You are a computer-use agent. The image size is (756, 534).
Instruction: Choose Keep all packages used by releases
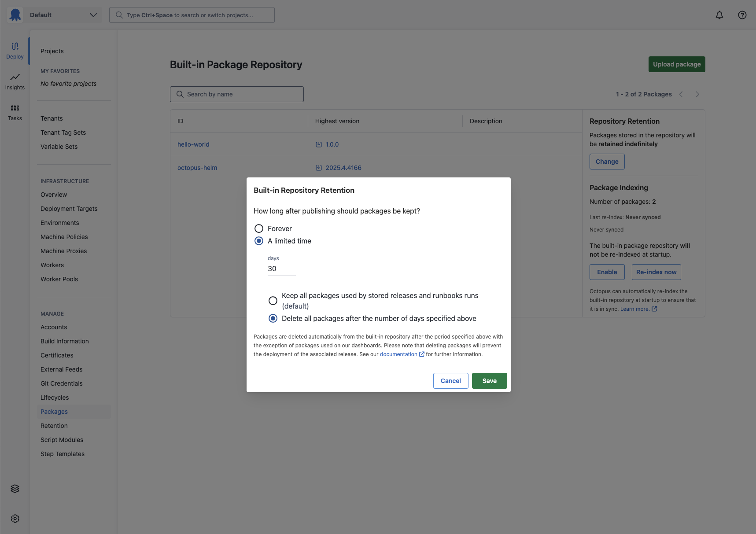coord(273,301)
